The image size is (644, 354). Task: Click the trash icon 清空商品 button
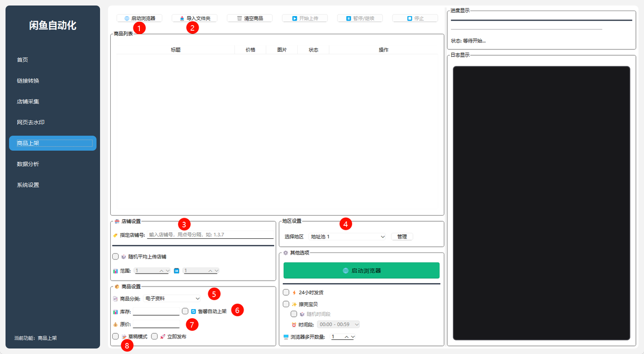250,18
